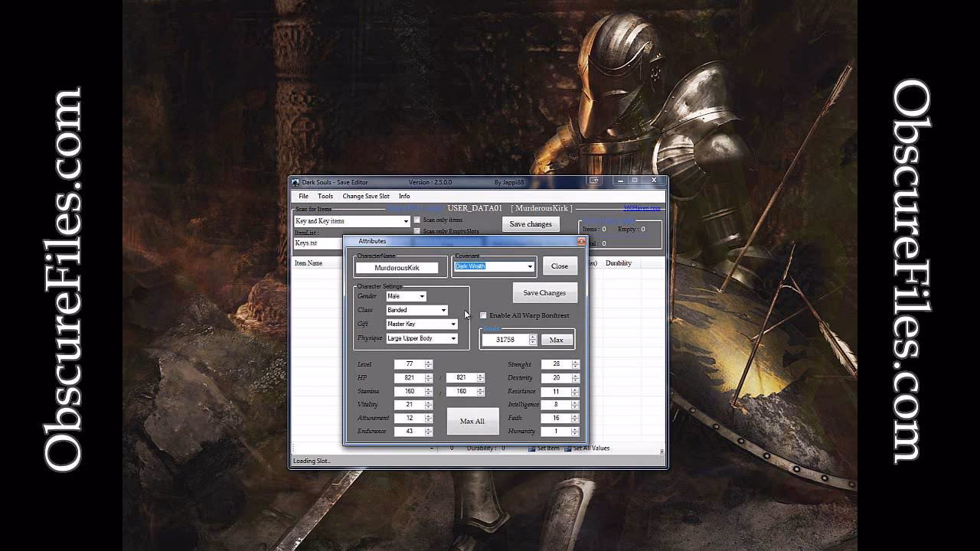Click the Close button in Attributes
Image resolution: width=980 pixels, height=551 pixels.
point(560,266)
